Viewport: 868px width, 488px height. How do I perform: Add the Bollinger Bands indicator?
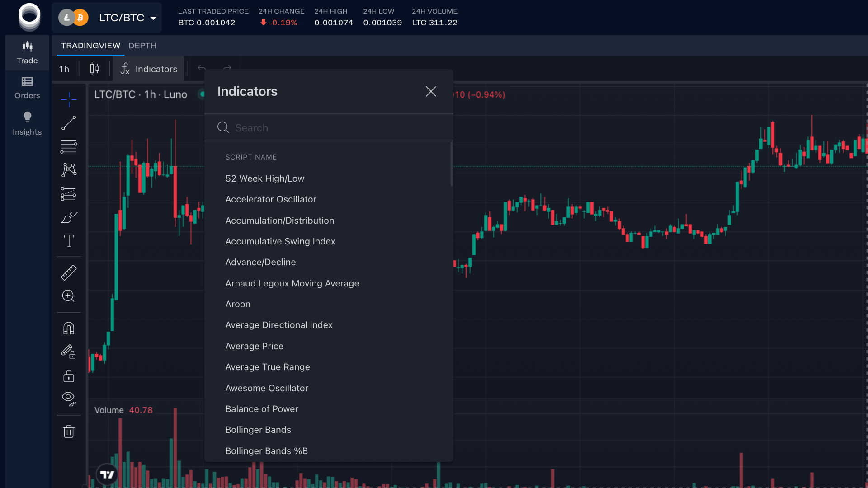pyautogui.click(x=328, y=430)
